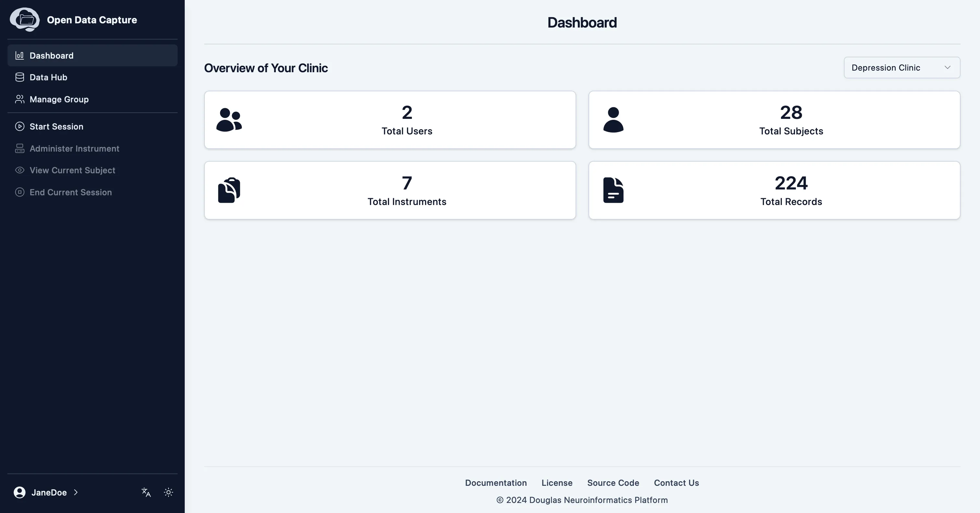The height and width of the screenshot is (513, 980).
Task: Click the Total Users card
Action: 390,120
